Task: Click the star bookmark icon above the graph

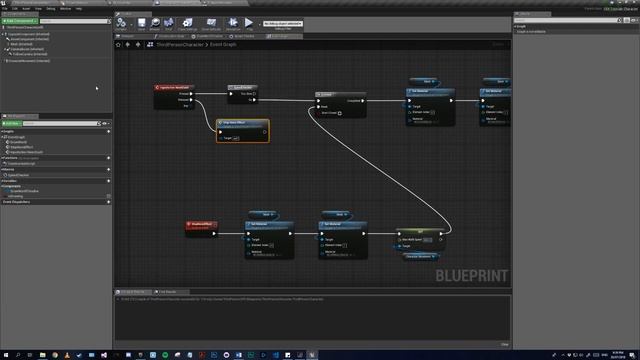Action: pos(119,44)
